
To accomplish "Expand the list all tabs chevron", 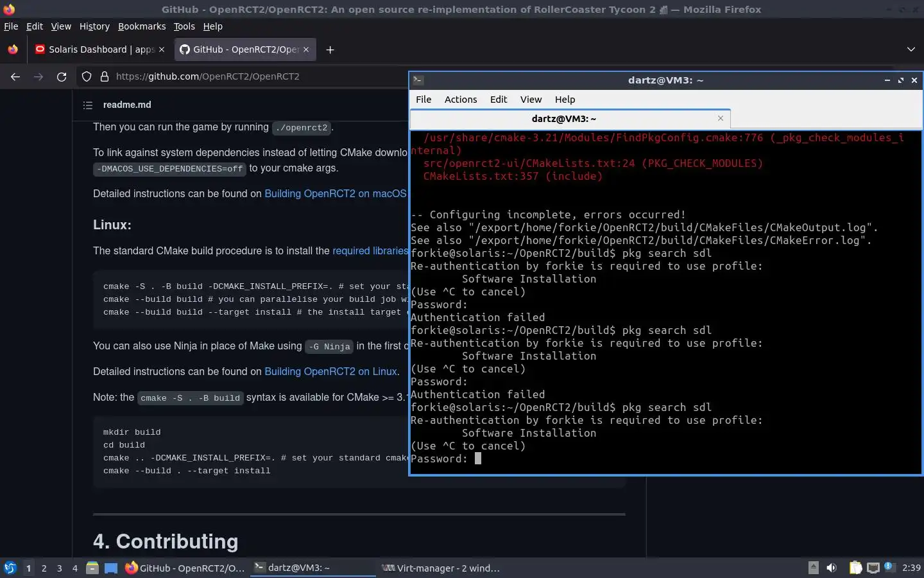I will tap(911, 49).
